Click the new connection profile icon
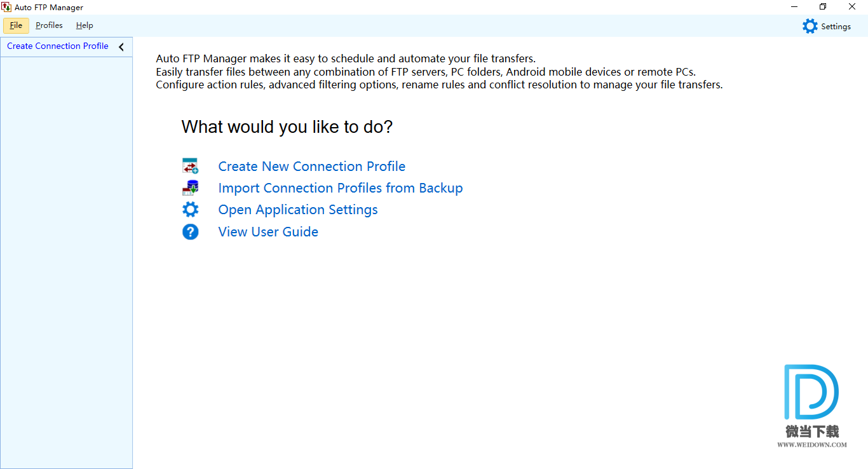Image resolution: width=868 pixels, height=469 pixels. pos(191,166)
